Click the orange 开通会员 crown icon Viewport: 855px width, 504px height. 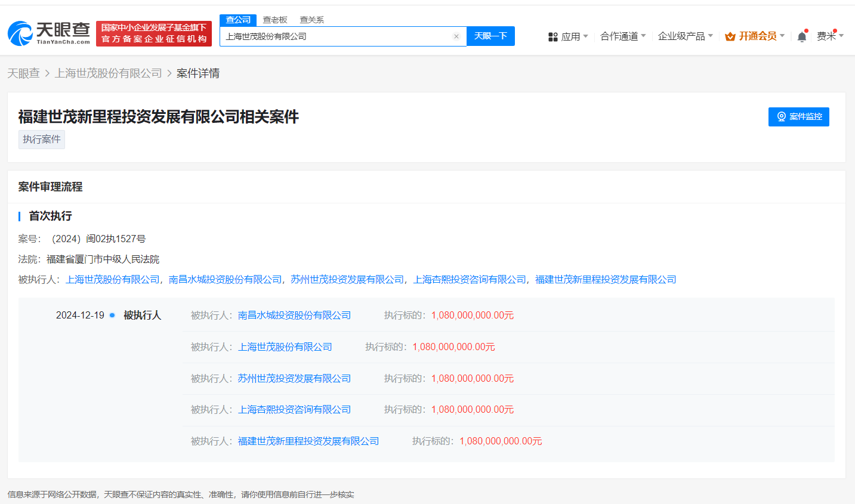pyautogui.click(x=729, y=36)
